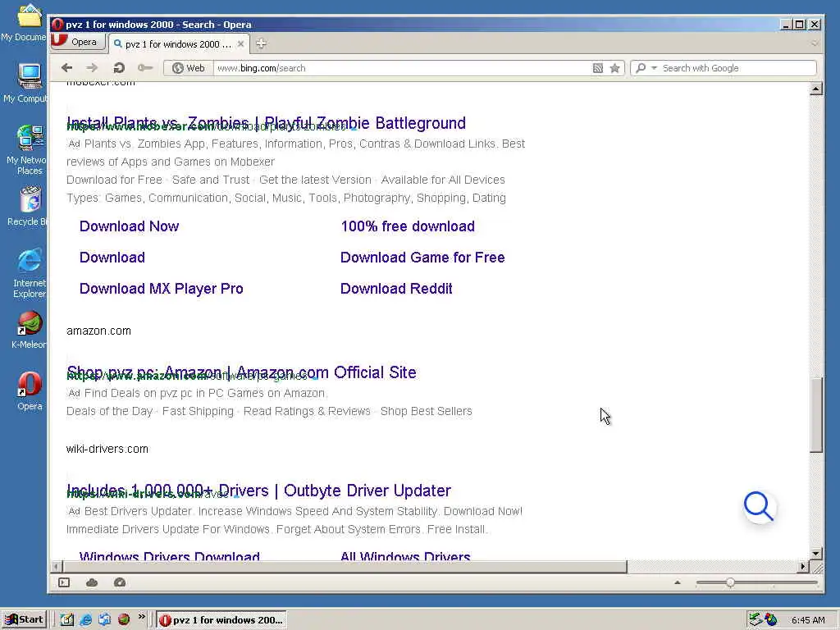Image resolution: width=840 pixels, height=630 pixels.
Task: Bookmark page with the star icon
Action: pyautogui.click(x=615, y=68)
